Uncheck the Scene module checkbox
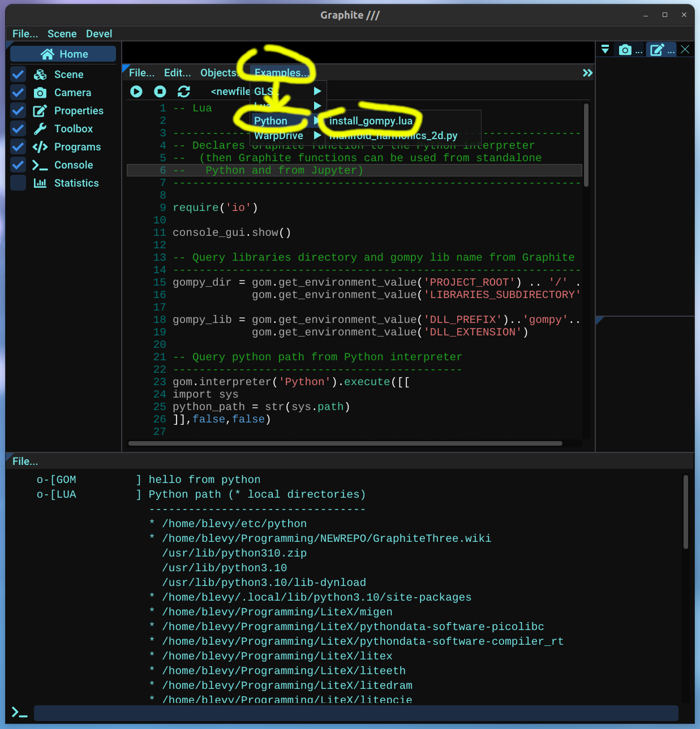700x729 pixels. tap(18, 75)
